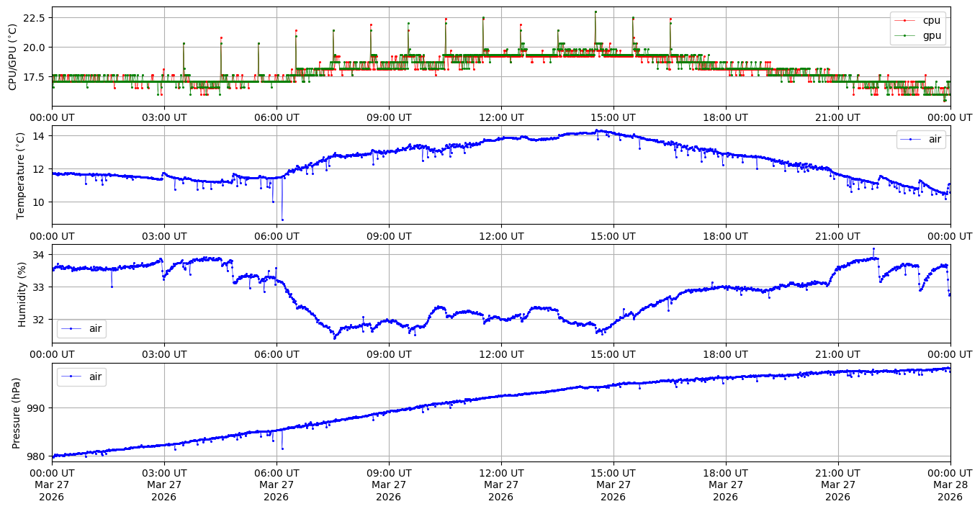
Task: Click the Pressure (hPa) y-axis label
Action: pos(16,413)
